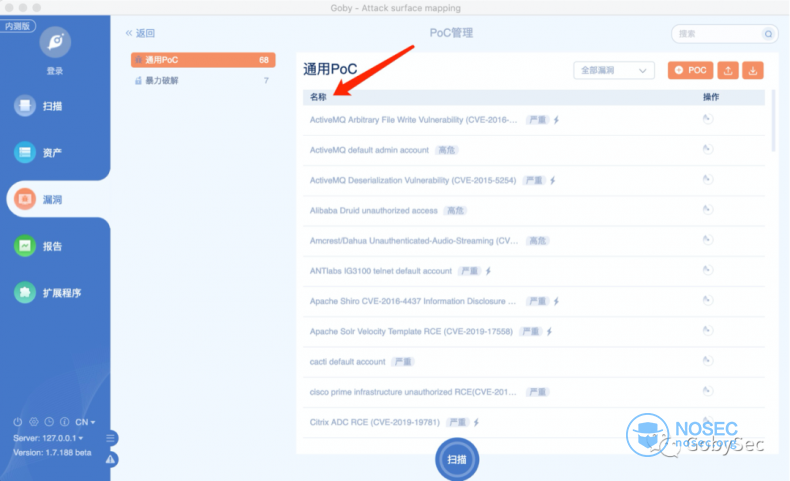The height and width of the screenshot is (481, 790).
Task: Click the warning triangle icon on sidebar edge
Action: 111,459
